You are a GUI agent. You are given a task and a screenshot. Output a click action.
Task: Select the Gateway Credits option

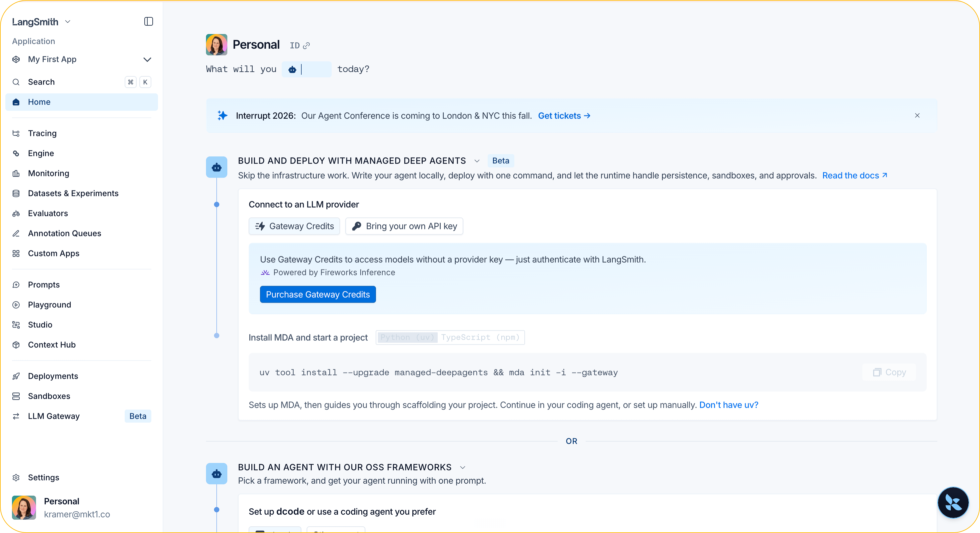point(294,226)
